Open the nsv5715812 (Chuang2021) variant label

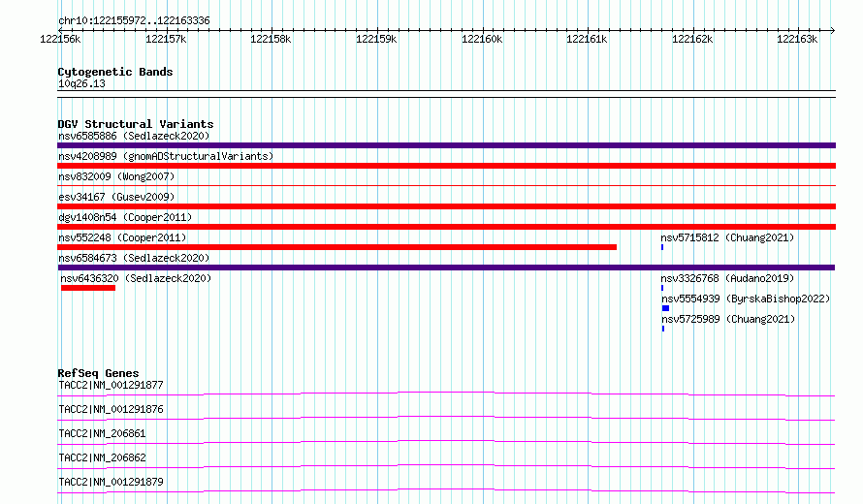pos(727,237)
